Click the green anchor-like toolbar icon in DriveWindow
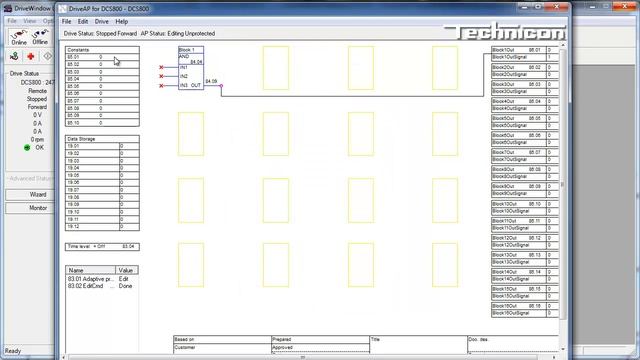 (14, 56)
